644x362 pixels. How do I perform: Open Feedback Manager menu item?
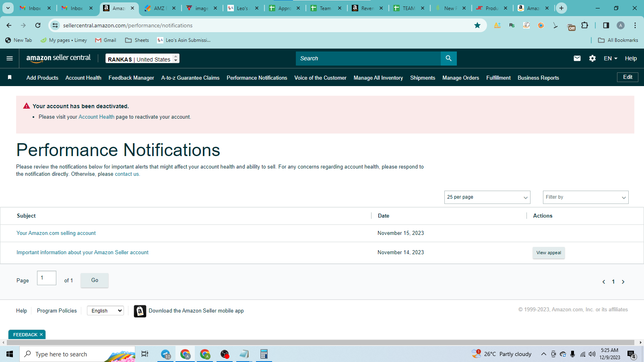coord(131,78)
